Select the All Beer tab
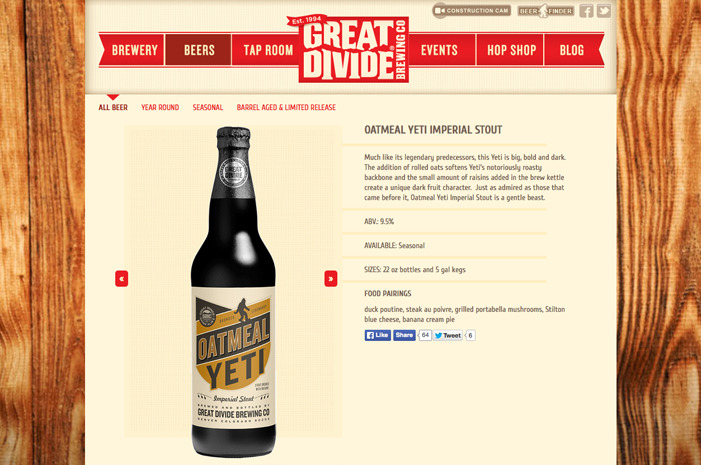Image resolution: width=701 pixels, height=465 pixels. pyautogui.click(x=113, y=107)
